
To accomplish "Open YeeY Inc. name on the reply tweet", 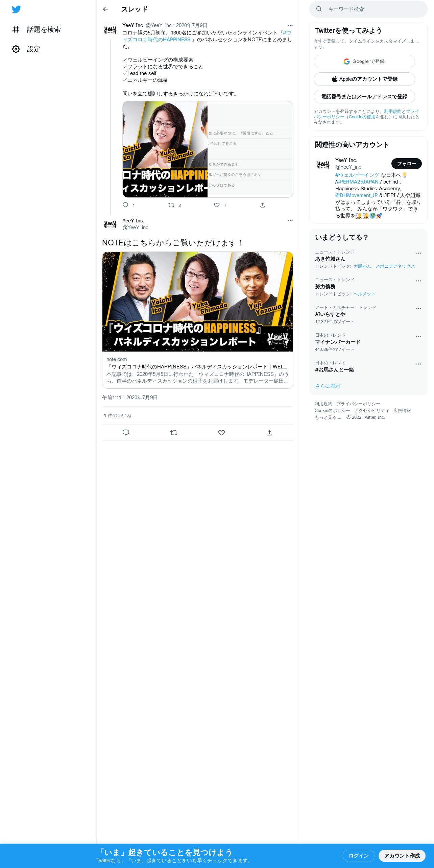I will (x=133, y=221).
